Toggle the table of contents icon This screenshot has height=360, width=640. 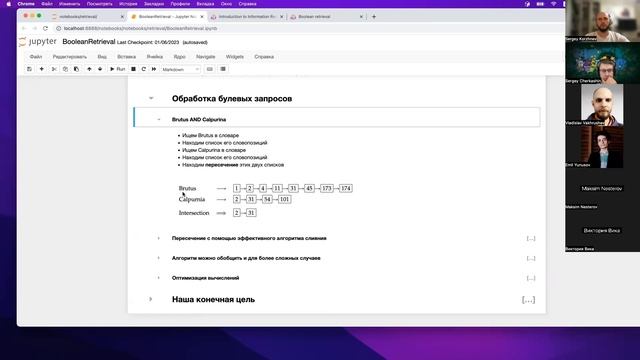(223, 69)
